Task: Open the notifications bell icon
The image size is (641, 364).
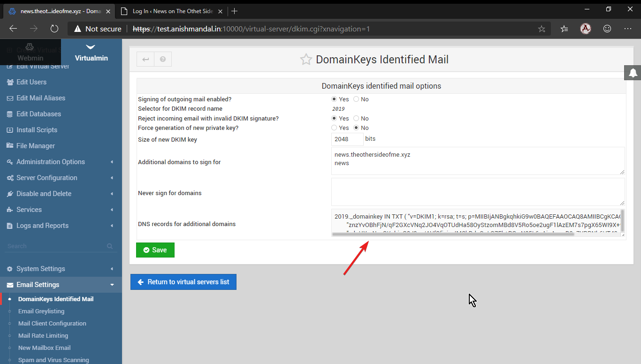Action: tap(633, 73)
